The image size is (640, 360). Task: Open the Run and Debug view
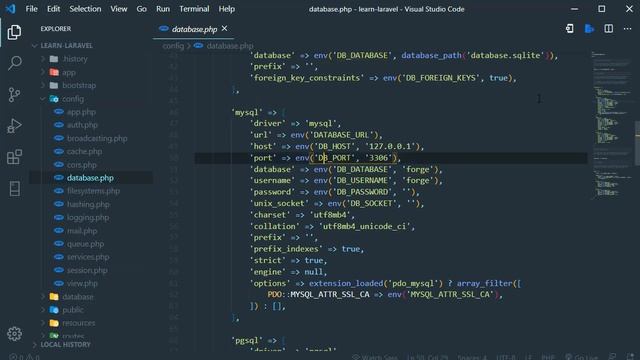[x=14, y=126]
